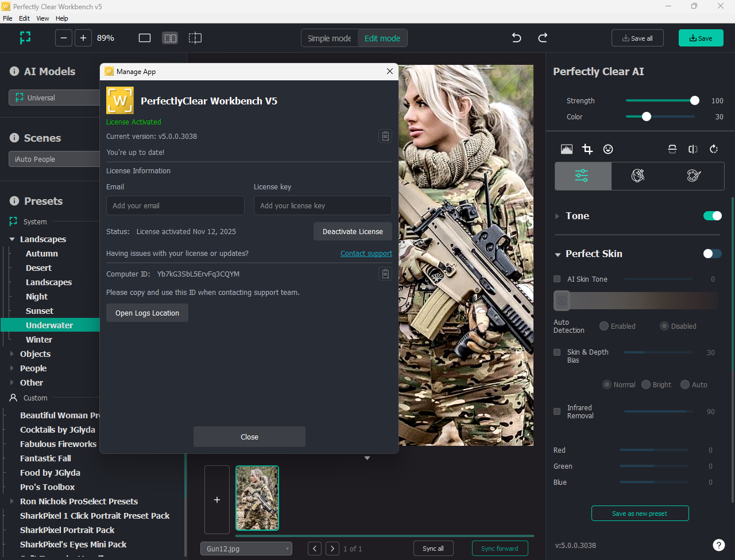Undo the last edit

(516, 38)
